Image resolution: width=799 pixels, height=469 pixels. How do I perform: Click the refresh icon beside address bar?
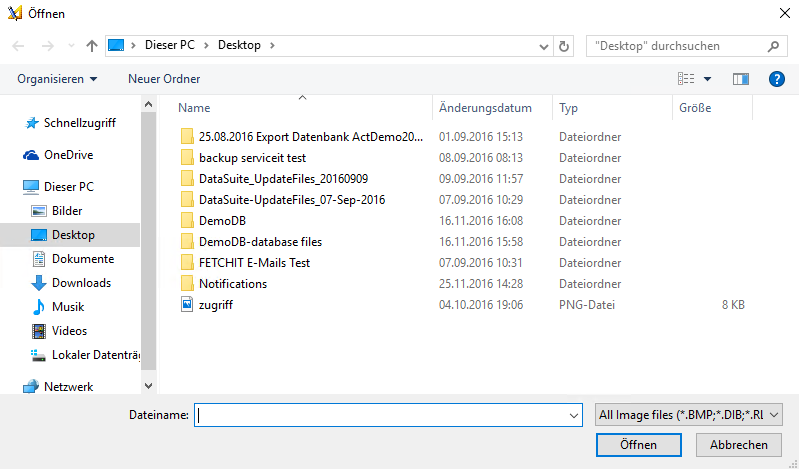pos(564,46)
